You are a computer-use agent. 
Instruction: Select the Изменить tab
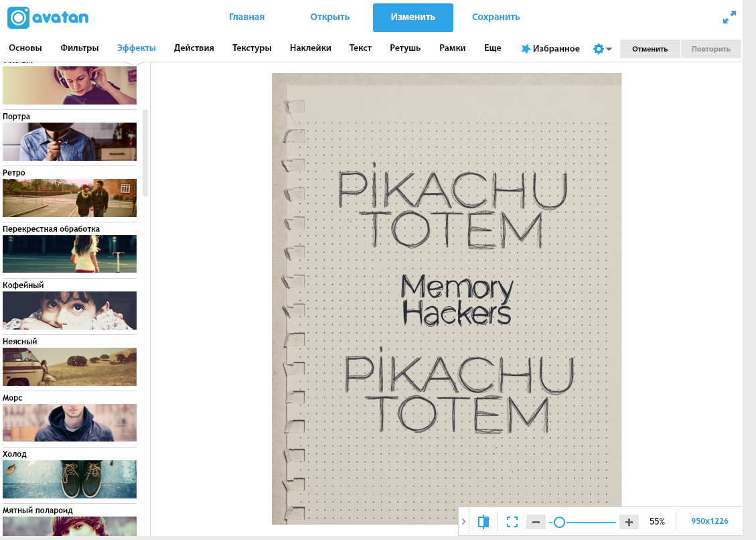412,17
